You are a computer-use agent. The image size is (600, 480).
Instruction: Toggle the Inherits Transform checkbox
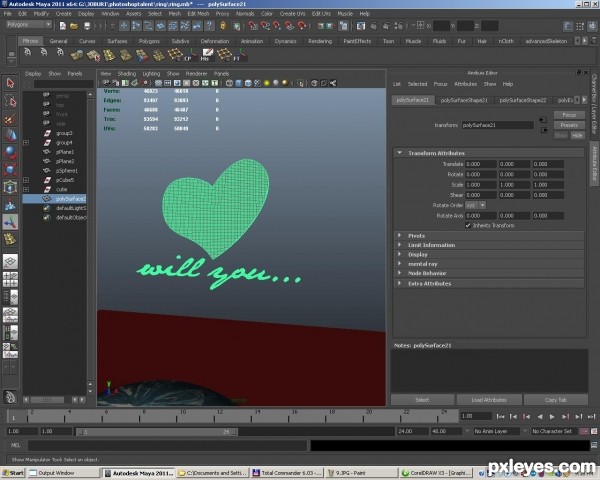coord(468,225)
